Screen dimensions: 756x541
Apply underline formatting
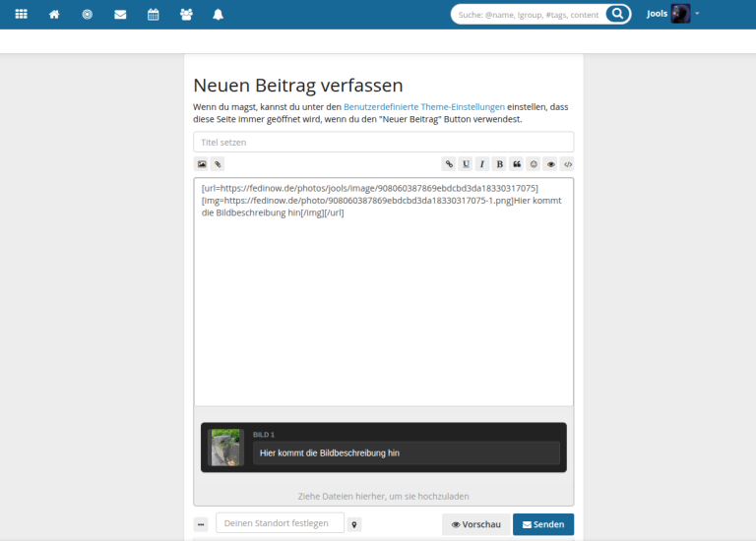[x=466, y=164]
